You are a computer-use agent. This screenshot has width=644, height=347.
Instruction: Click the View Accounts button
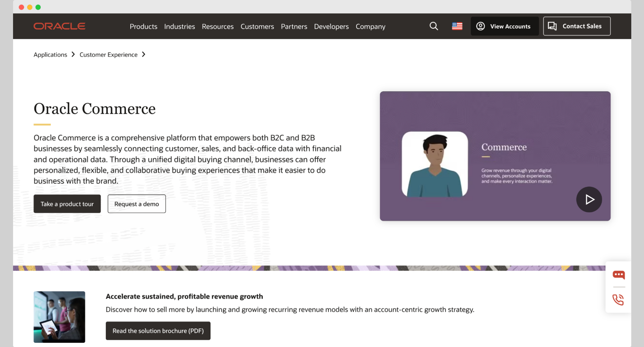(x=504, y=26)
